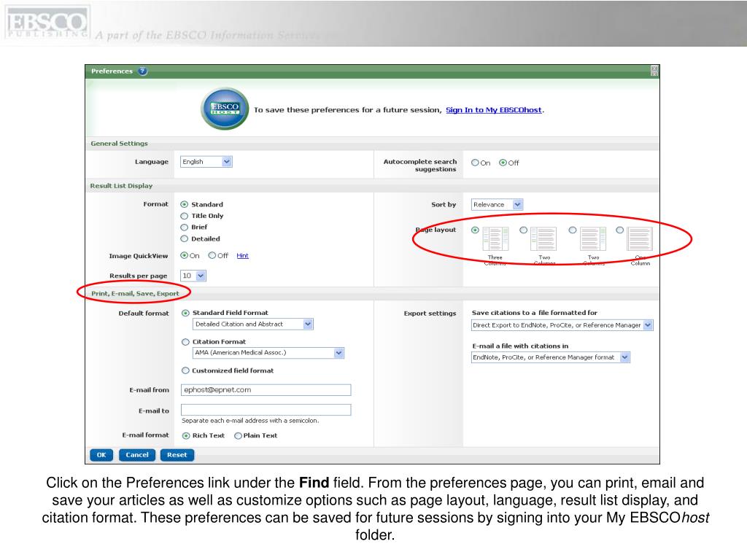This screenshot has width=747, height=560.
Task: Select the Title Only format option
Action: point(185,216)
